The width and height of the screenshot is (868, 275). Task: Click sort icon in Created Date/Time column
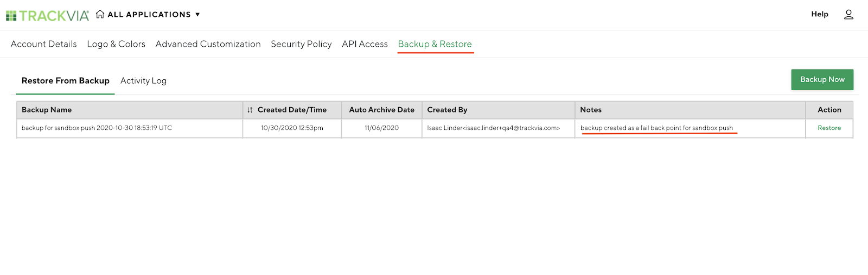250,110
